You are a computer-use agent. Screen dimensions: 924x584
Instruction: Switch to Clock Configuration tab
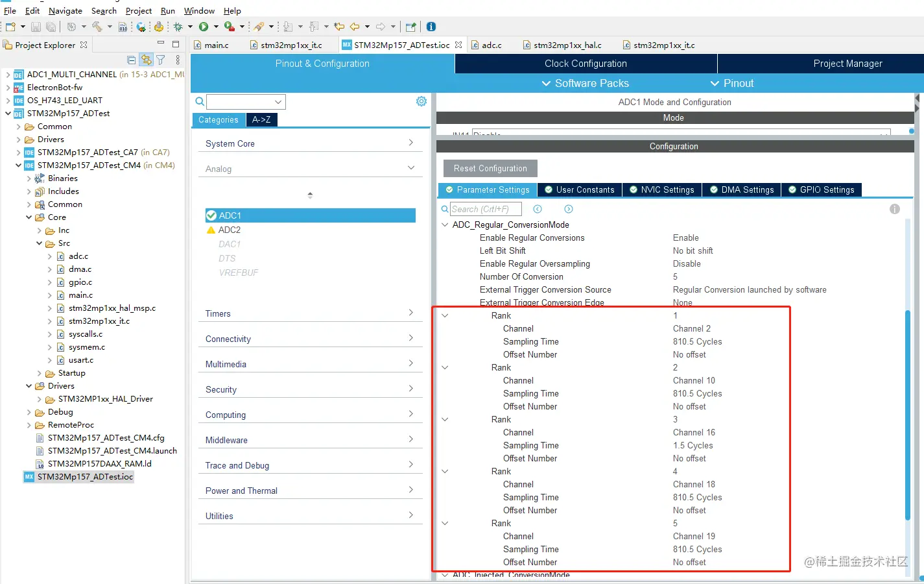pyautogui.click(x=586, y=64)
